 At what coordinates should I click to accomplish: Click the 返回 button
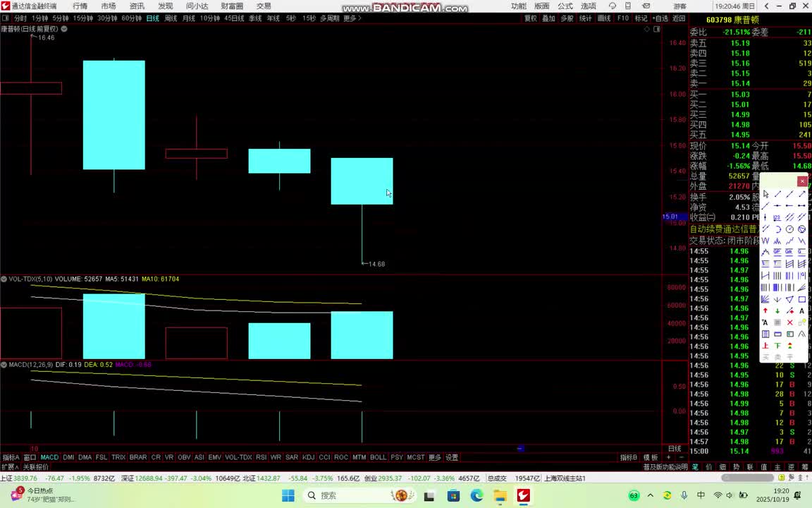[678, 18]
